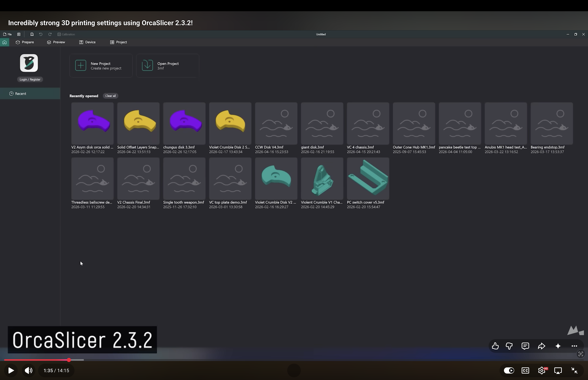This screenshot has width=588, height=380.
Task: Exit fullscreen mode
Action: click(574, 370)
